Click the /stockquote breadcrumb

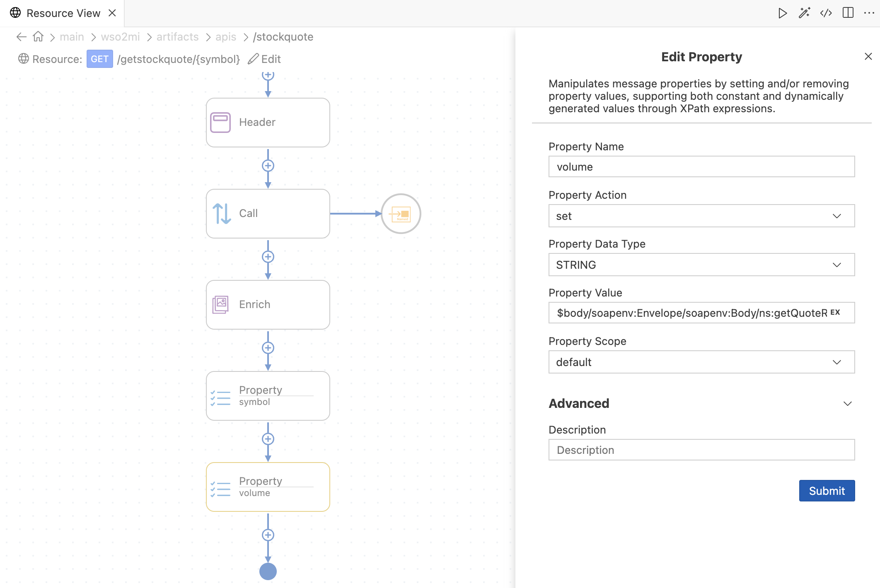pos(283,37)
